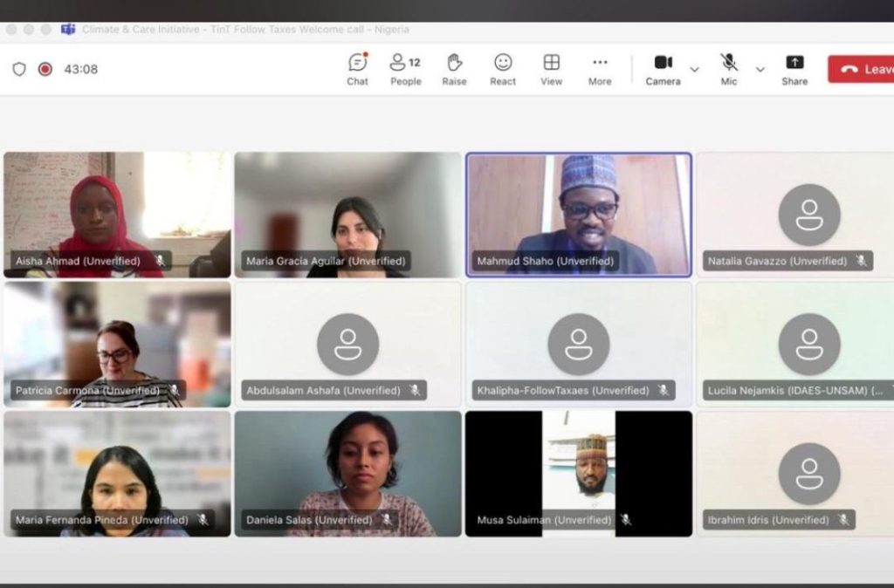Screen dimensions: 894x588
Task: Share your screen content
Action: click(794, 69)
